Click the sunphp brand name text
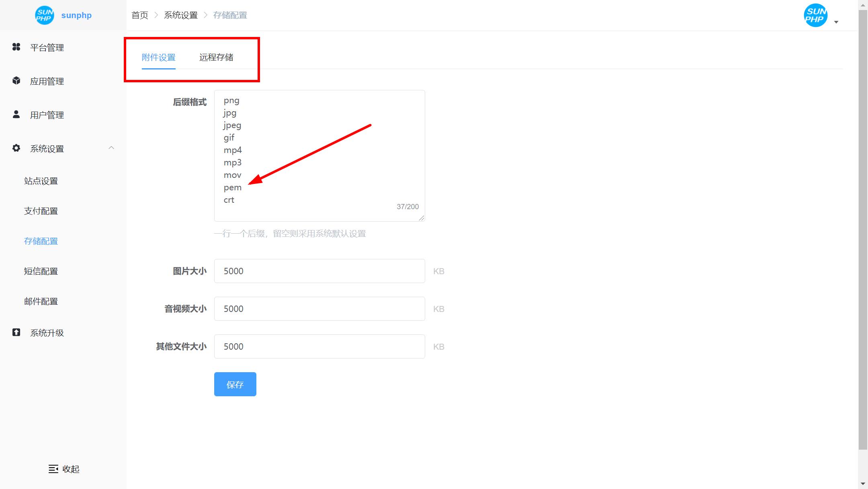 [76, 15]
